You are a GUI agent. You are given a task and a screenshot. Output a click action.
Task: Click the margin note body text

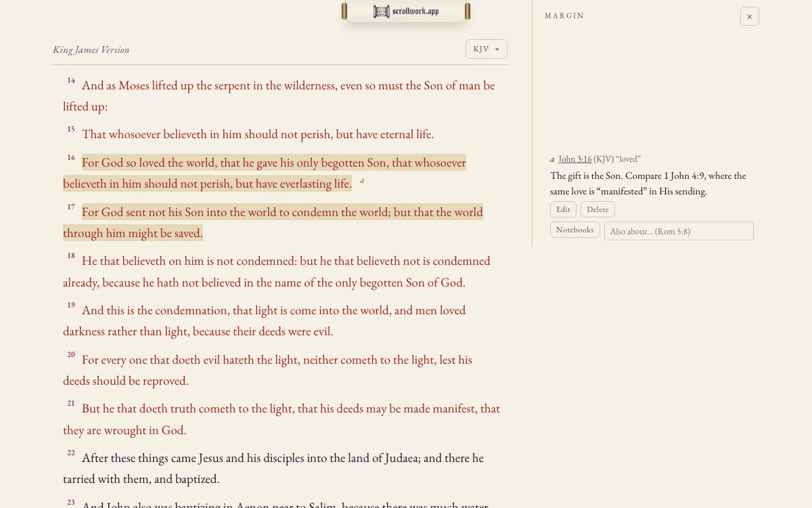tap(648, 184)
